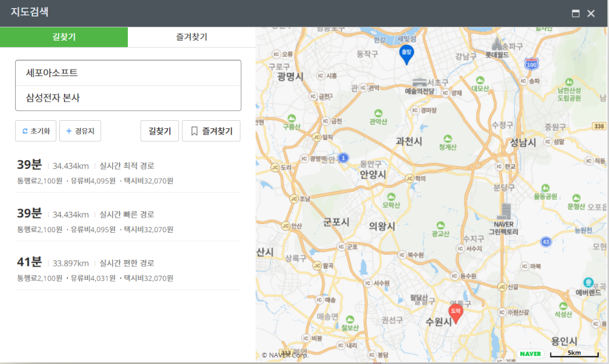Select the 실시간 최적 경로 route
This screenshot has height=364, width=609.
tap(128, 172)
